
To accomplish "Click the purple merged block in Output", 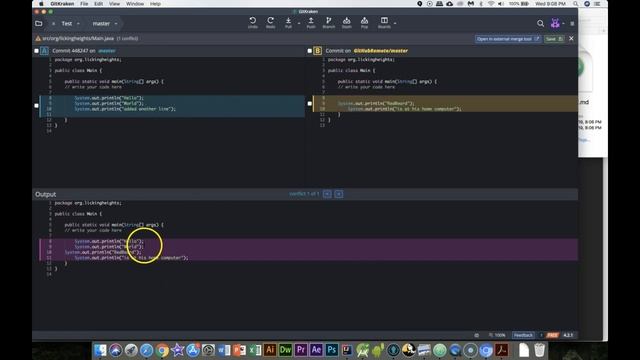I will 309,249.
